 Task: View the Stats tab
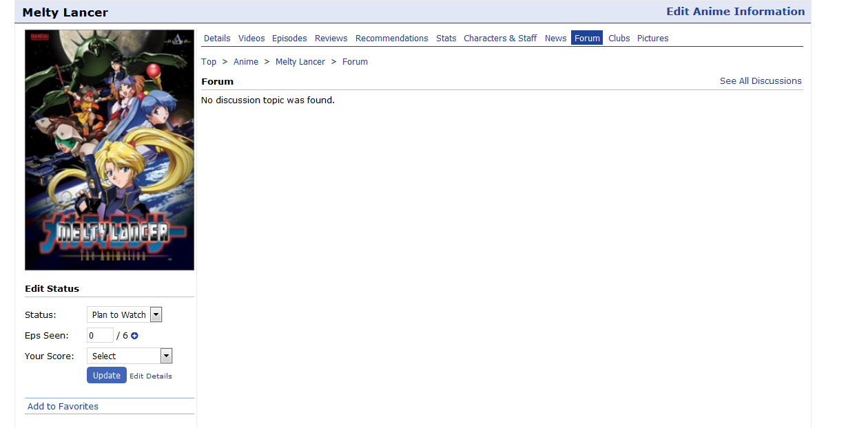(x=446, y=39)
